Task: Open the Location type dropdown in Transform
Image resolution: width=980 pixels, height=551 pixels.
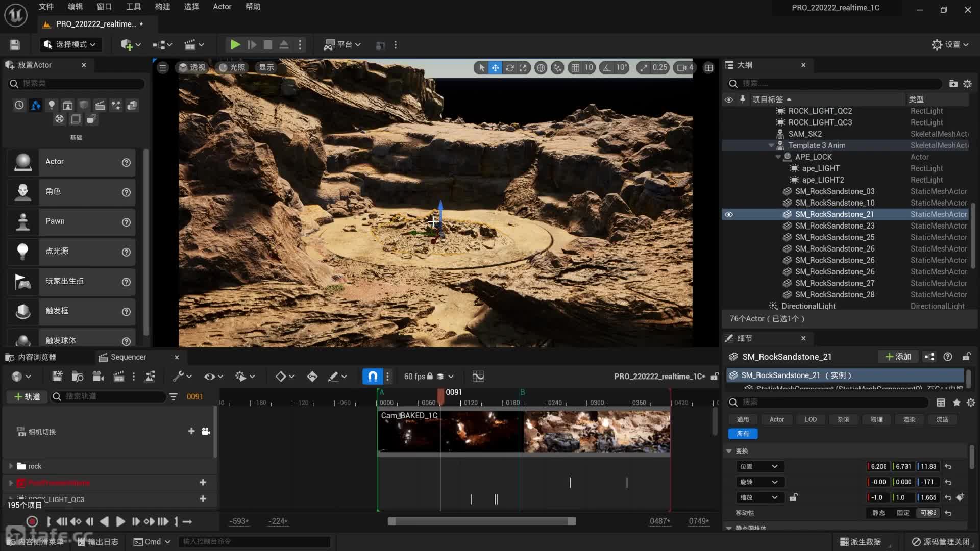Action: (x=759, y=467)
